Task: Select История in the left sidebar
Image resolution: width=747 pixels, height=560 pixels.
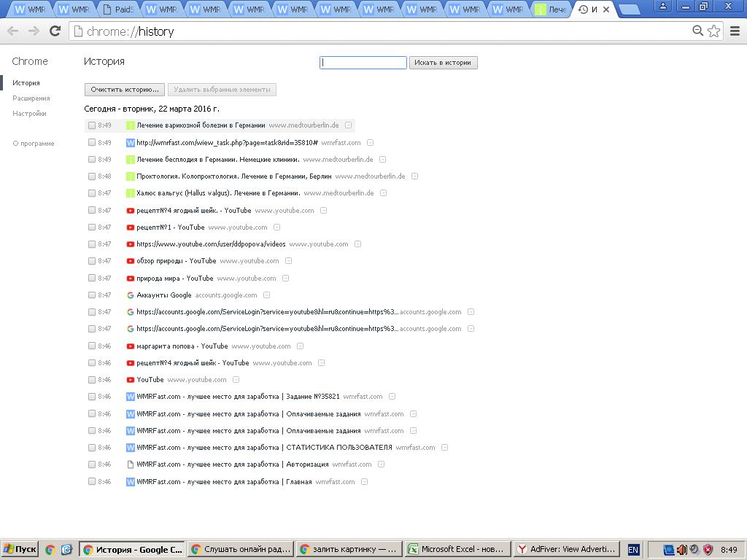Action: 26,83
